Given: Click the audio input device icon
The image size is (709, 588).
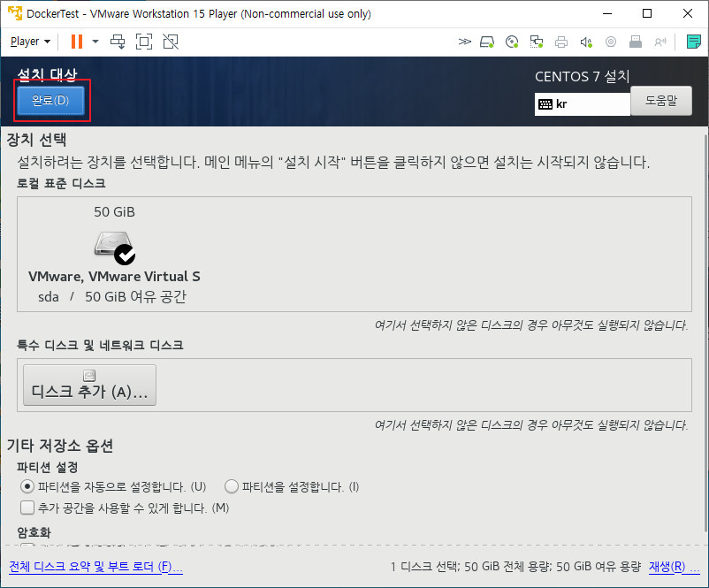Looking at the screenshot, I should pos(660,42).
